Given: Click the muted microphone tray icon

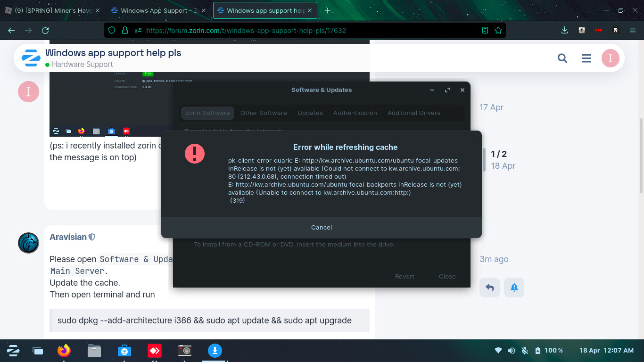Looking at the screenshot, I should coord(525,351).
